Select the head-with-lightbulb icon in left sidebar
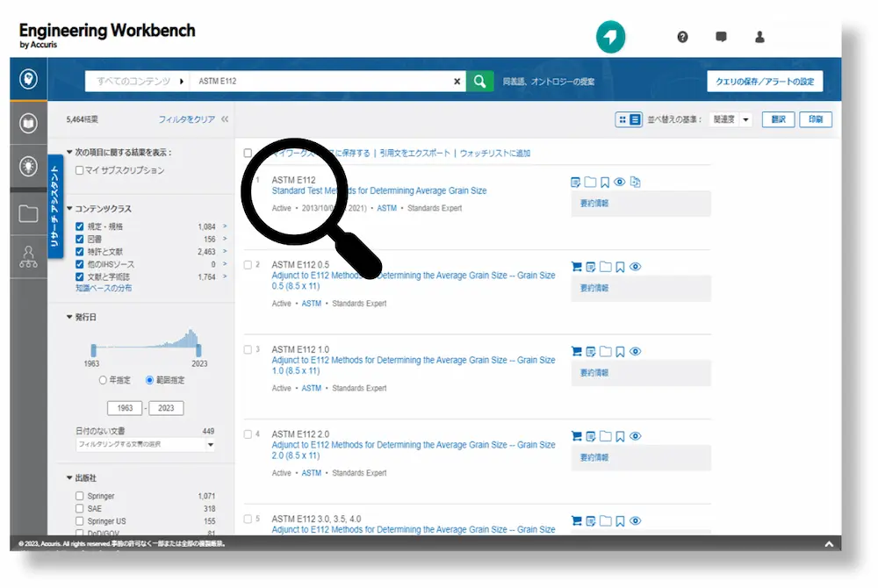 coord(29,79)
